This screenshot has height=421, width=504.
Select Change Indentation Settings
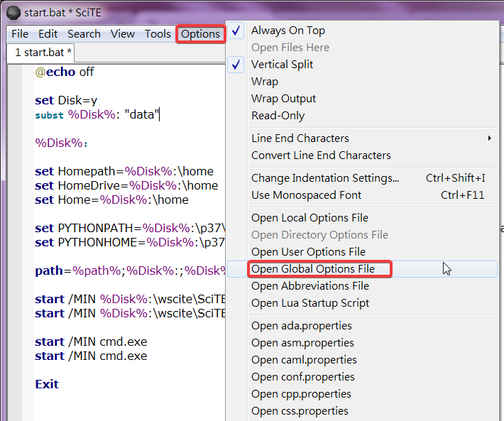coord(325,178)
